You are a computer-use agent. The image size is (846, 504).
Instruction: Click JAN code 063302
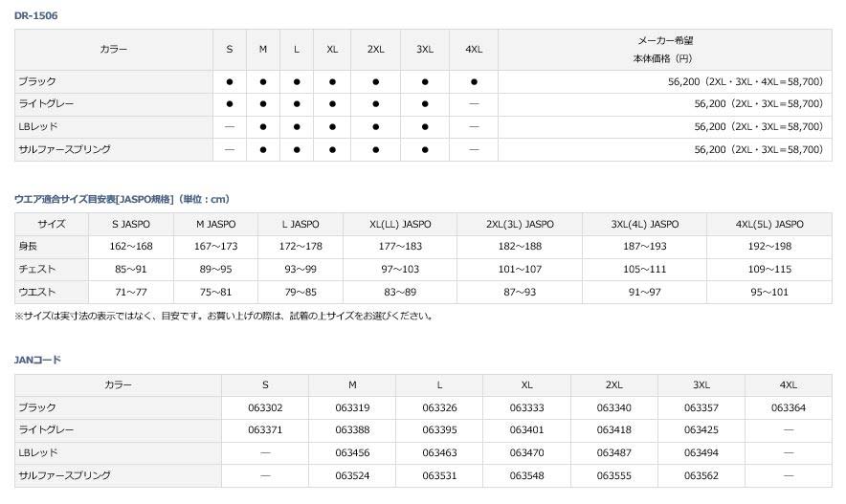(265, 407)
